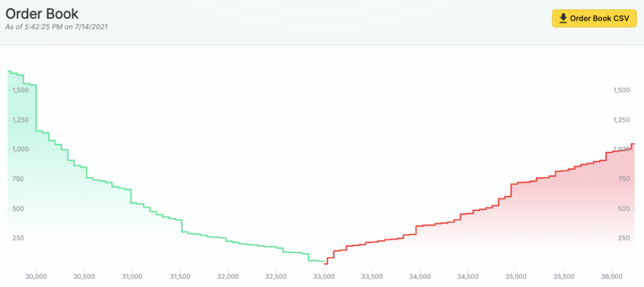This screenshot has height=287, width=644.
Task: Click the 35,500 price axis label
Action: [563, 277]
